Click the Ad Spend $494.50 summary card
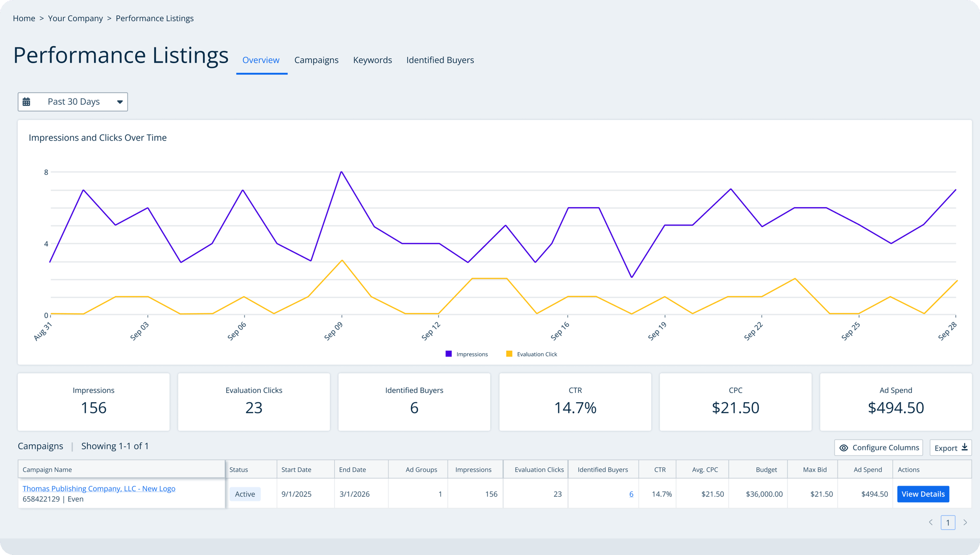Viewport: 980px width, 555px height. pos(896,402)
